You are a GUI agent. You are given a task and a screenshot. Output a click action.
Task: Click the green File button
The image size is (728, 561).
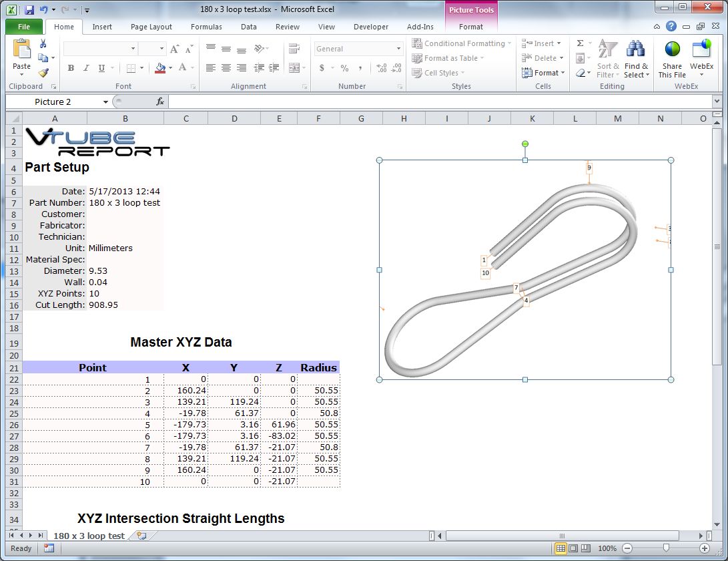[24, 27]
